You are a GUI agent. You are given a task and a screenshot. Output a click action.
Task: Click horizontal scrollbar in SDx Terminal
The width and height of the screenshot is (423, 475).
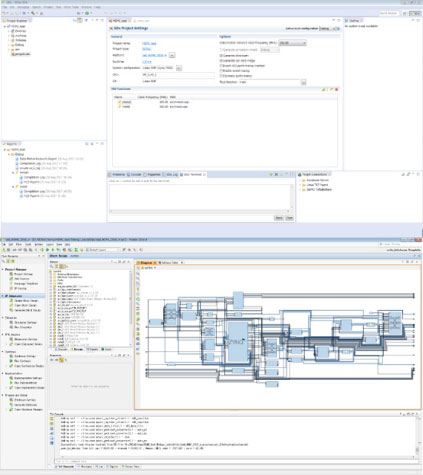click(199, 211)
